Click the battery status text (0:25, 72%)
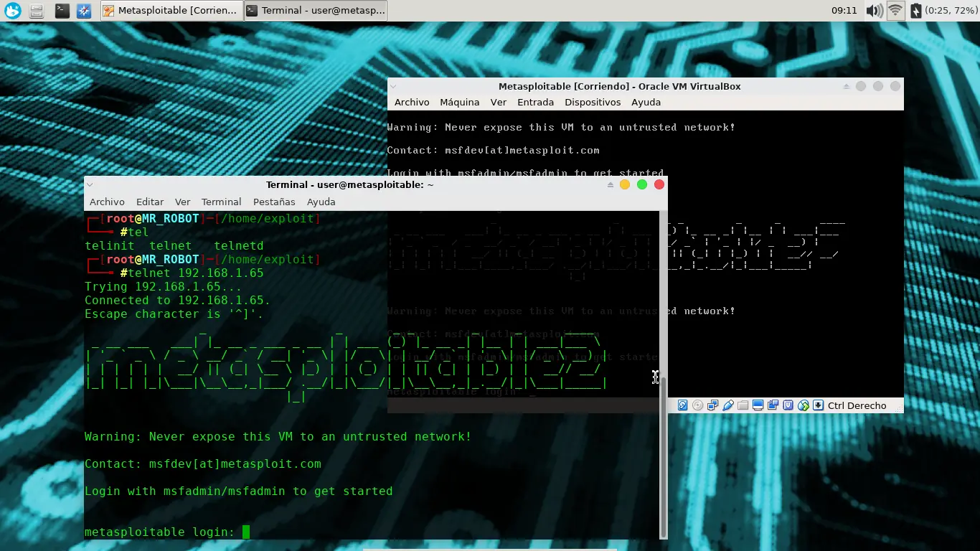 click(951, 11)
